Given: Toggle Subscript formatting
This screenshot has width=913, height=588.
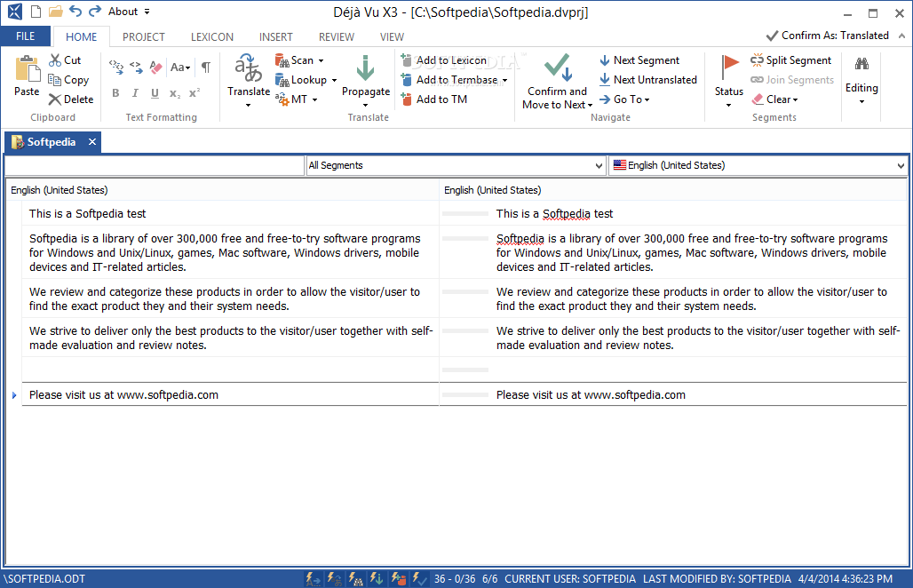Looking at the screenshot, I should (175, 93).
